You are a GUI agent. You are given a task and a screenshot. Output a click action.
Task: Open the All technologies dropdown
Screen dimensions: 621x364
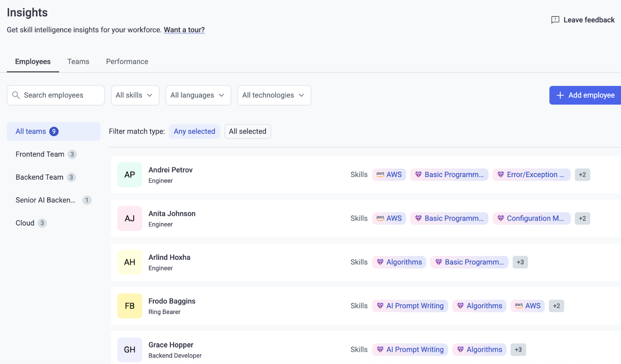274,95
